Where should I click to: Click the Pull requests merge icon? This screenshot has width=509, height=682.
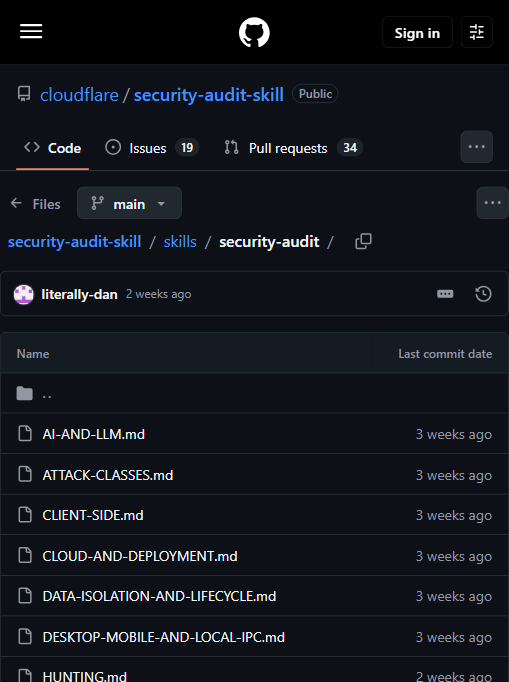click(231, 147)
